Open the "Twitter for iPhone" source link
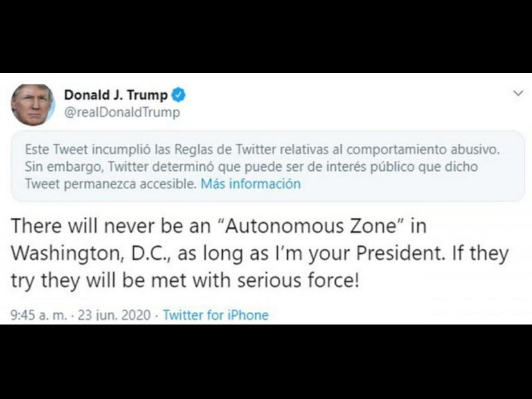532x399 pixels. click(x=215, y=315)
